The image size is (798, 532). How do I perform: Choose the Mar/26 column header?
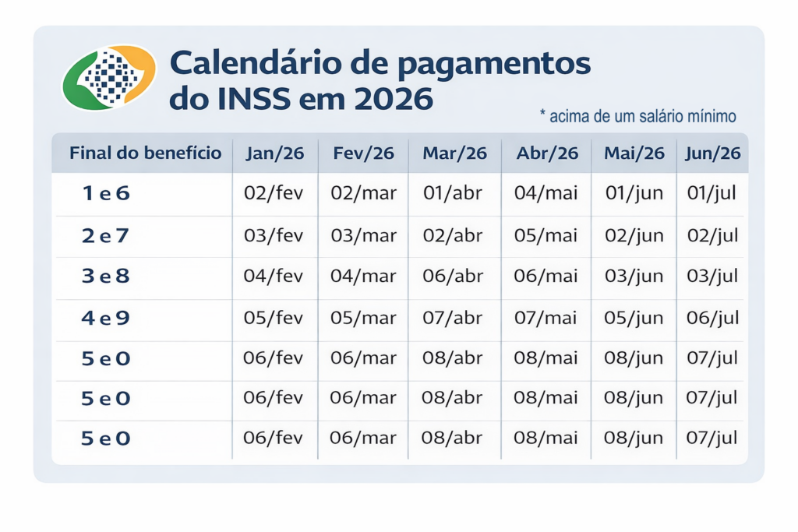[454, 153]
